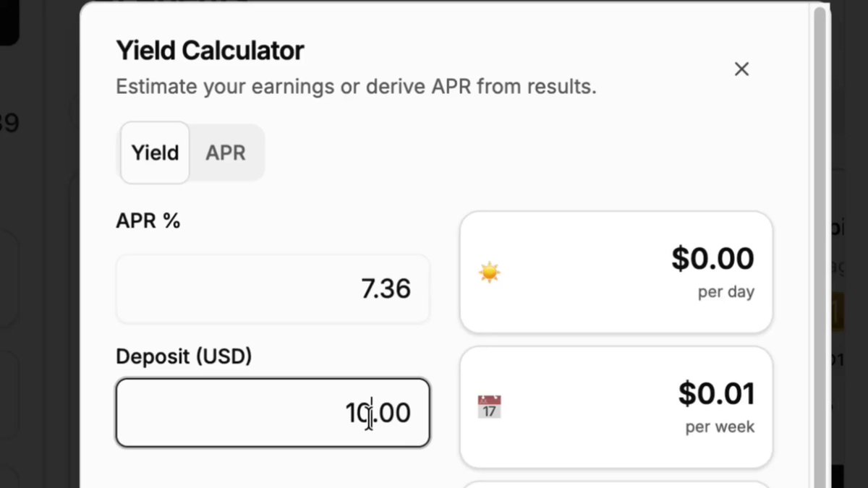The width and height of the screenshot is (868, 488).
Task: Switch to the APR tab
Action: coord(226,153)
